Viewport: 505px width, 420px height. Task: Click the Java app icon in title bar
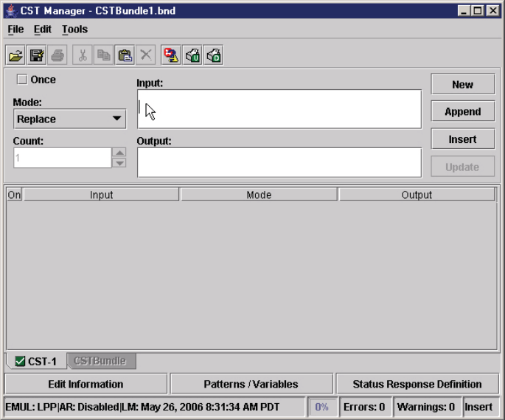12,10
